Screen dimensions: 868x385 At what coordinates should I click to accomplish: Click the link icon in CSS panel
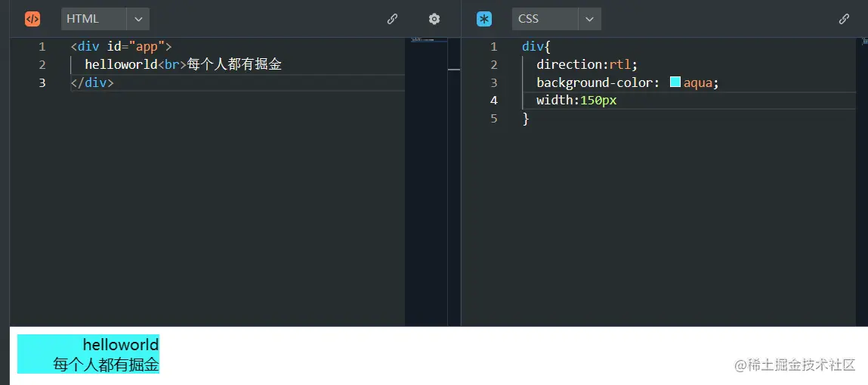tap(844, 19)
